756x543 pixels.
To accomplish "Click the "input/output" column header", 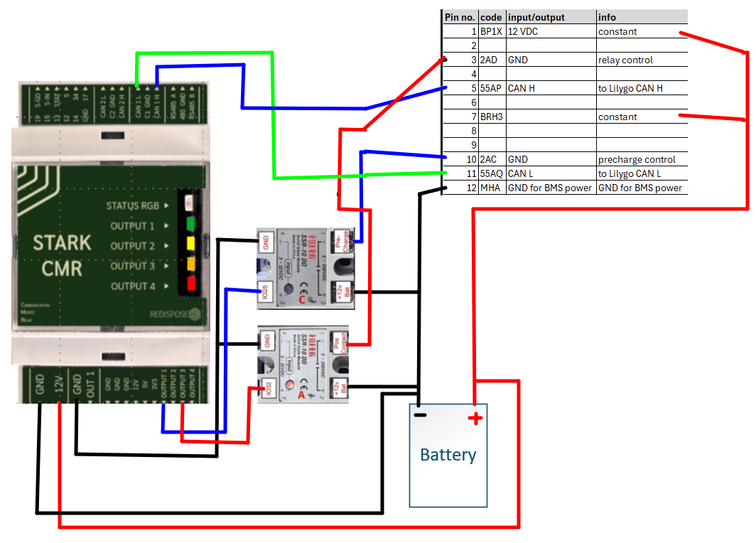I will point(536,17).
